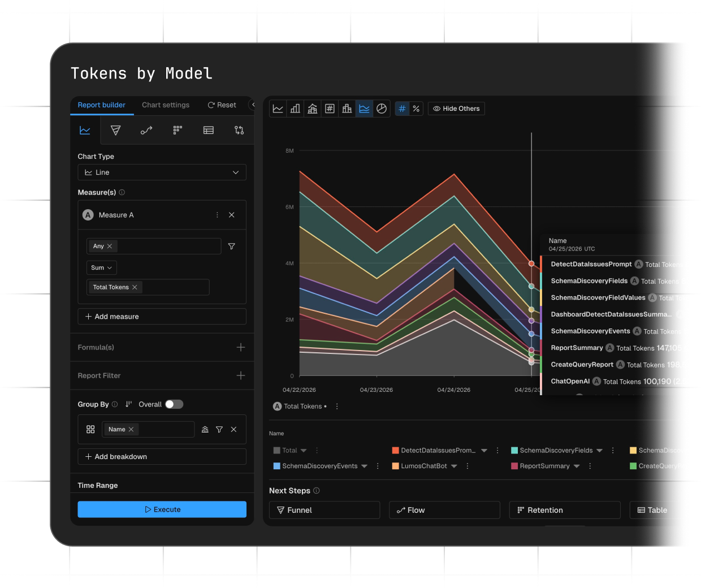701x588 pixels.
Task: Expand ReportSummary legend dropdown
Action: 577,466
